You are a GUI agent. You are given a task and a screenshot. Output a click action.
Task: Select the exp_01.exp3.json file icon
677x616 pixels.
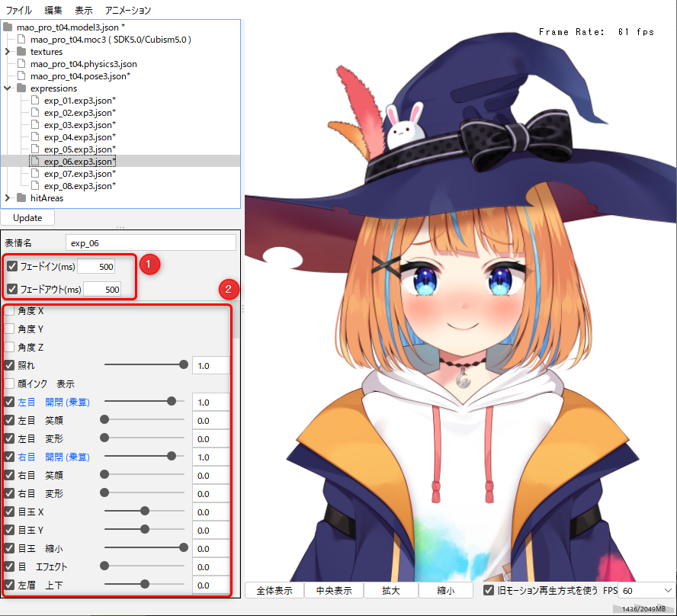coord(35,101)
